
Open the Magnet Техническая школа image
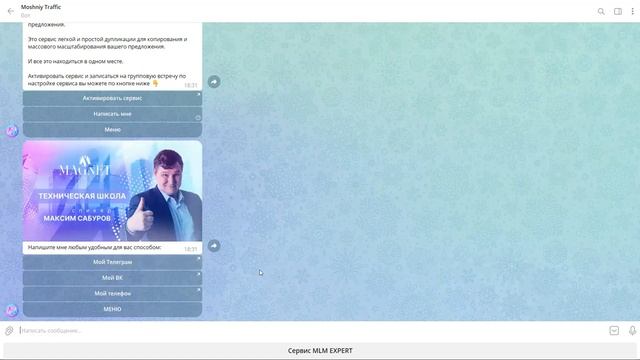pos(112,191)
